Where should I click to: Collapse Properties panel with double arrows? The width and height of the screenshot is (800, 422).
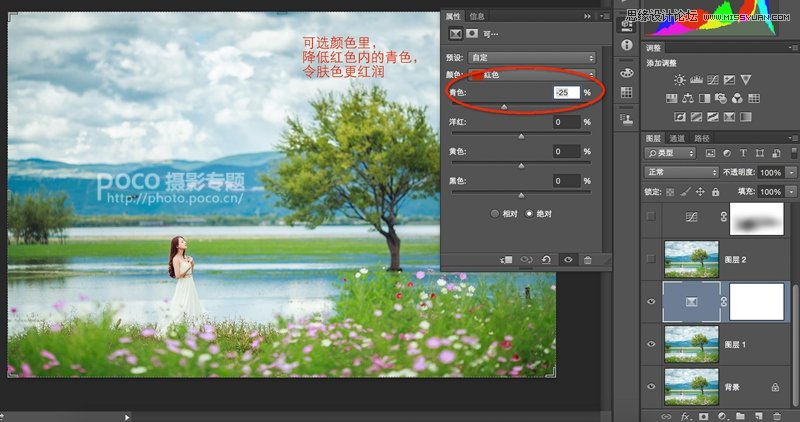click(587, 16)
